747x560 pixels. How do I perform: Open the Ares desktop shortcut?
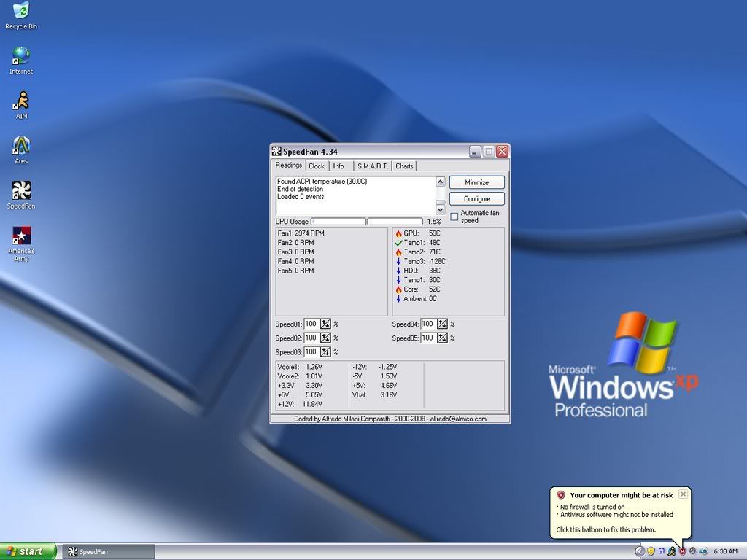pos(21,146)
